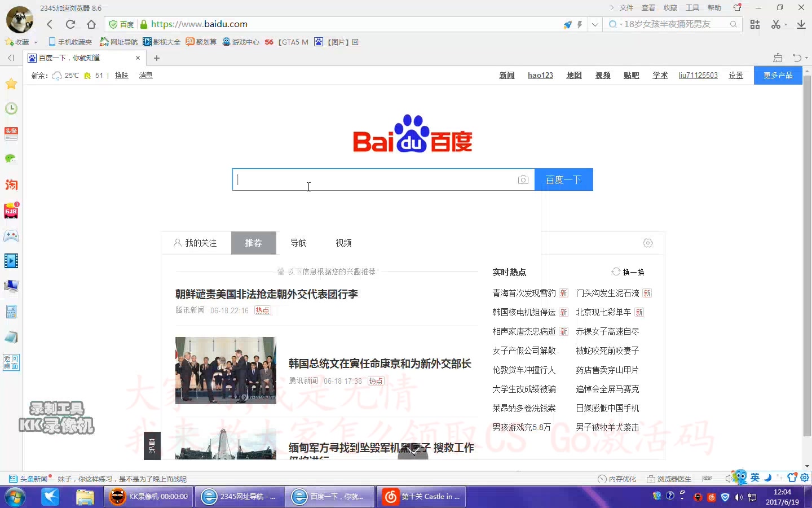Open the sidebar Taobao icon

coord(11,185)
